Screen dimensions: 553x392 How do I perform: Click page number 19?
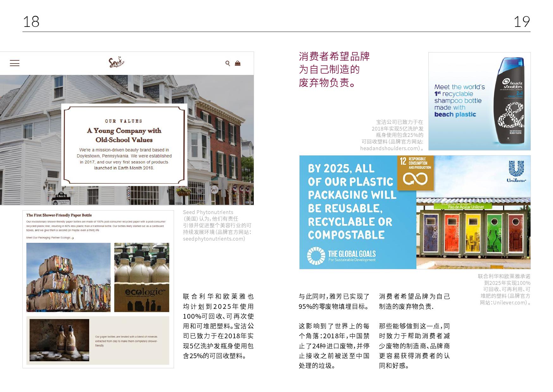click(x=522, y=22)
